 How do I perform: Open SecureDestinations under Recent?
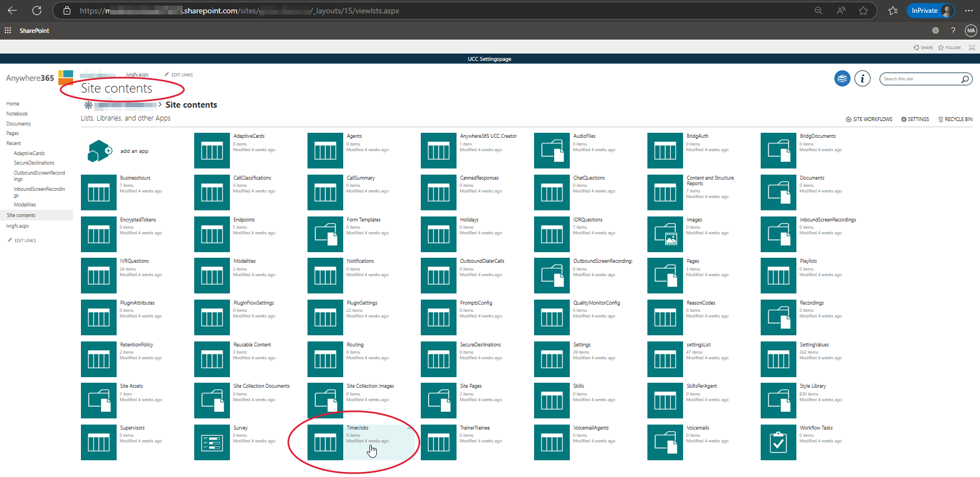[x=34, y=163]
